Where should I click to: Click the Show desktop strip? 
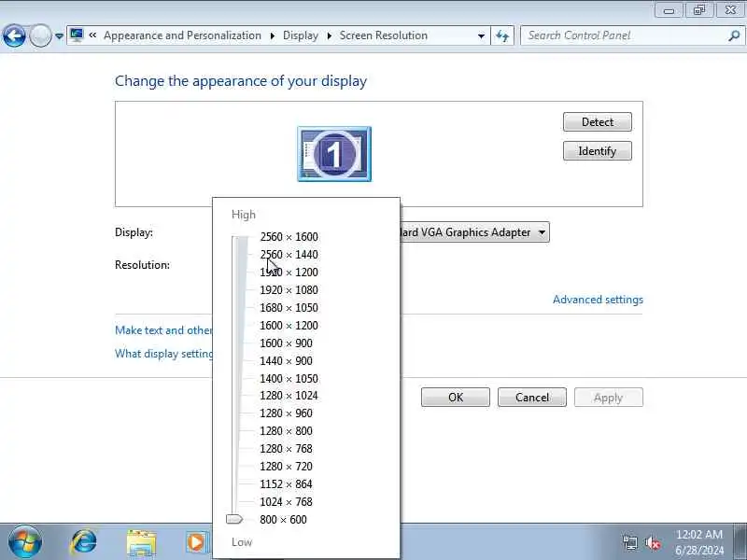740,542
